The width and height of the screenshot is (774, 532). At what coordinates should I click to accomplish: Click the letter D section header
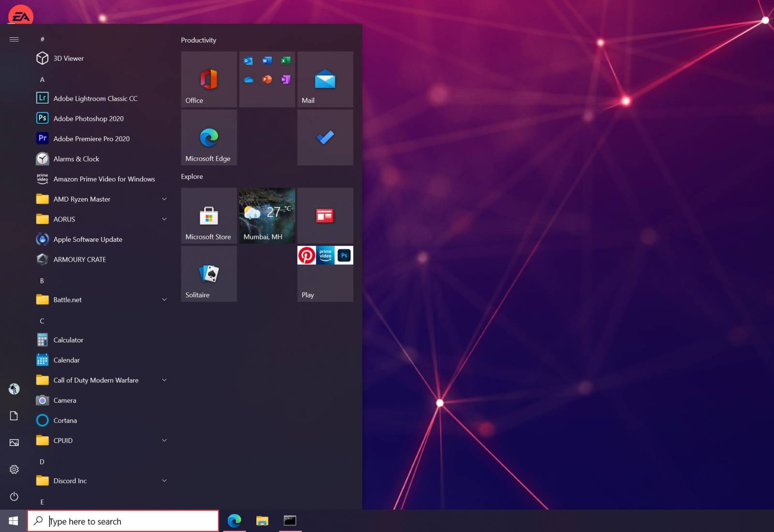(x=42, y=462)
